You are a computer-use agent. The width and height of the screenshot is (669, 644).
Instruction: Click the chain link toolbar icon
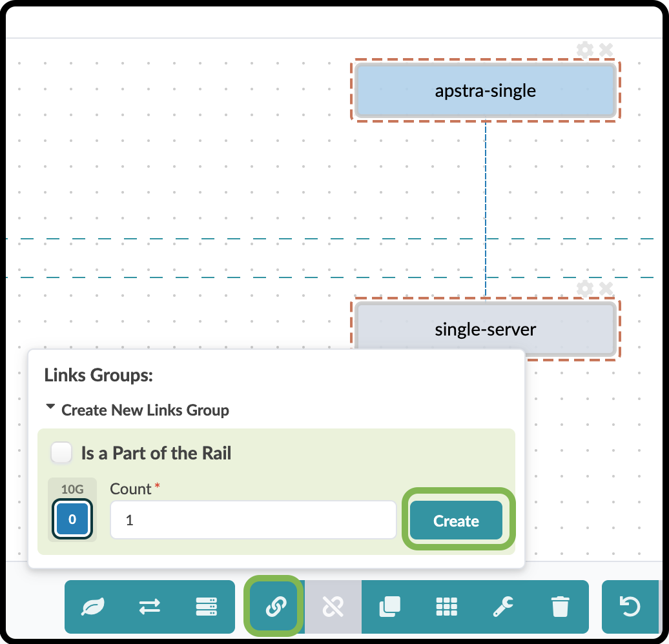coord(276,607)
